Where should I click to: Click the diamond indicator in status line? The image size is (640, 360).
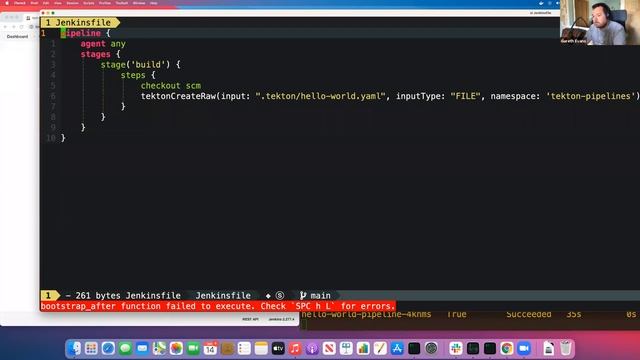point(268,296)
